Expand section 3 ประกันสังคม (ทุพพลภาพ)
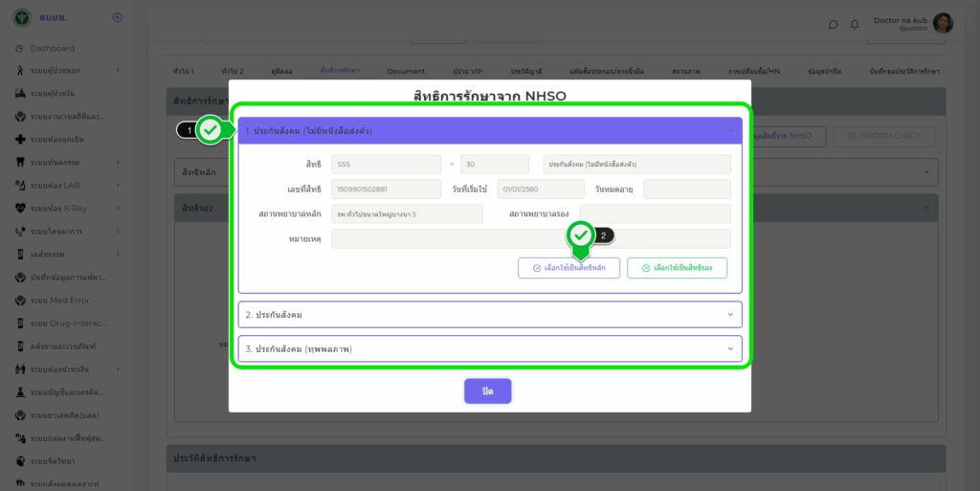The image size is (980, 491). tap(489, 349)
